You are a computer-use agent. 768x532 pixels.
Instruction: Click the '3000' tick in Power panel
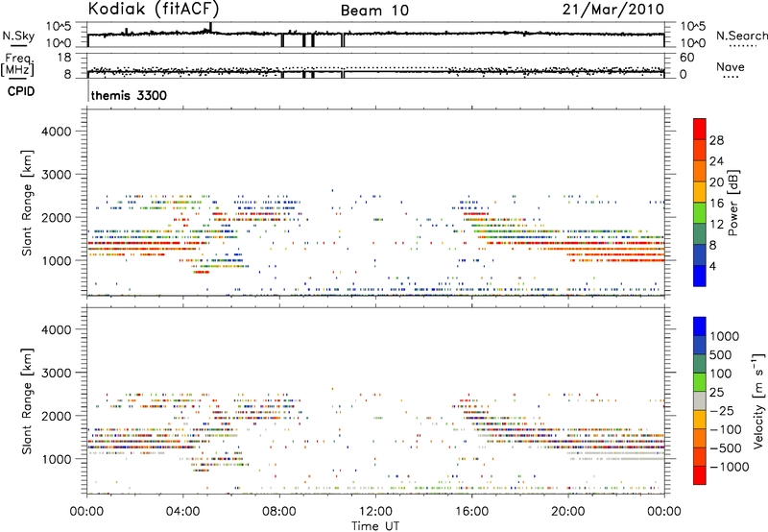click(x=57, y=175)
